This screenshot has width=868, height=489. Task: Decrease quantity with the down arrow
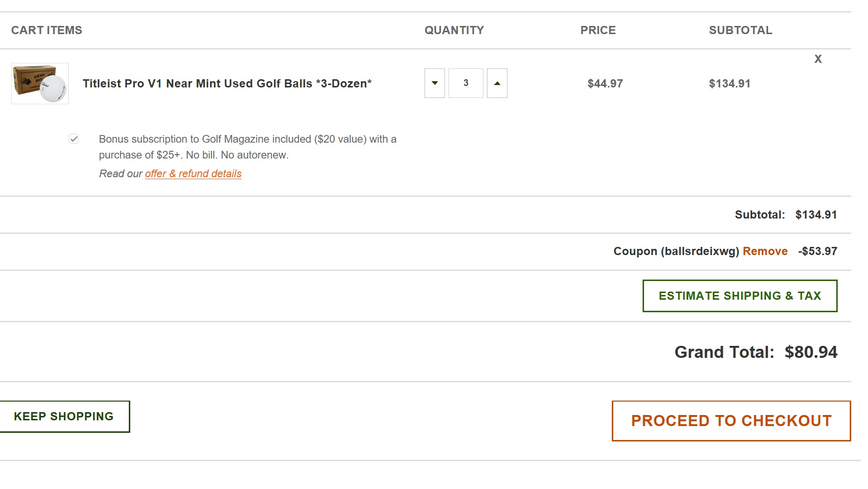pyautogui.click(x=434, y=83)
